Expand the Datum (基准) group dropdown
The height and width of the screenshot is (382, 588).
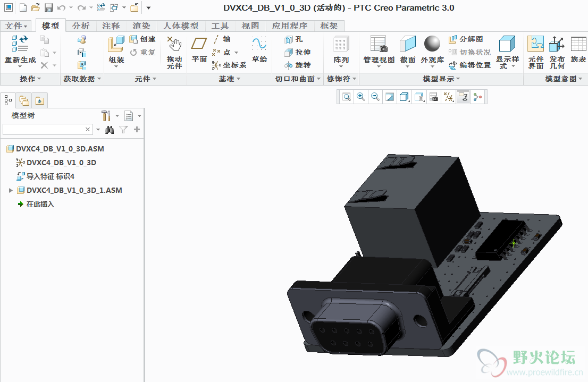(230, 79)
